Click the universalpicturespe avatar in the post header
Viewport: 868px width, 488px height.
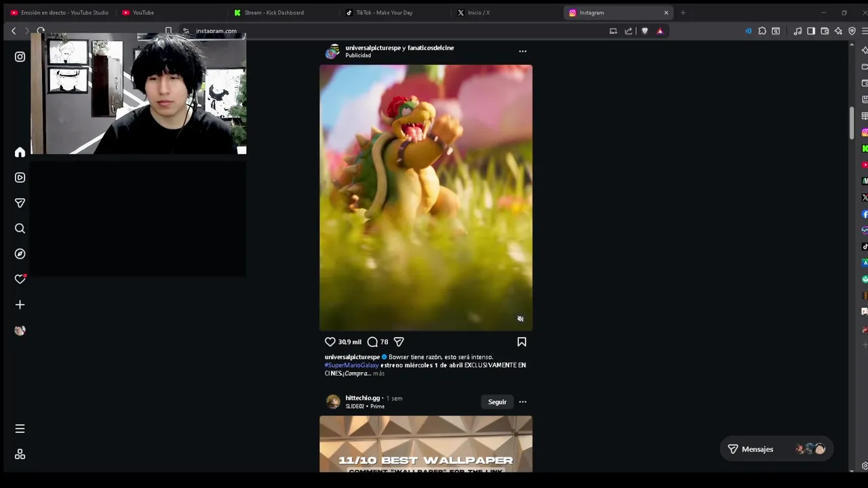pos(332,52)
